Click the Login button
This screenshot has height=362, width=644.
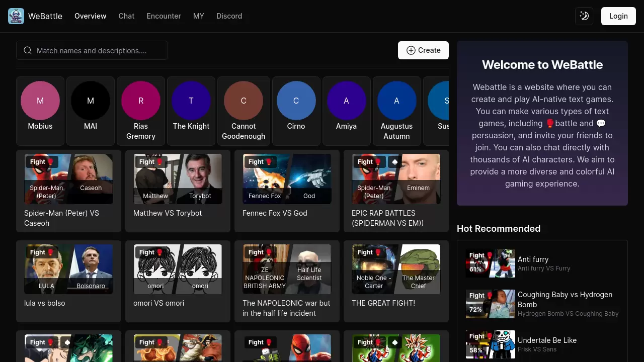pyautogui.click(x=618, y=16)
